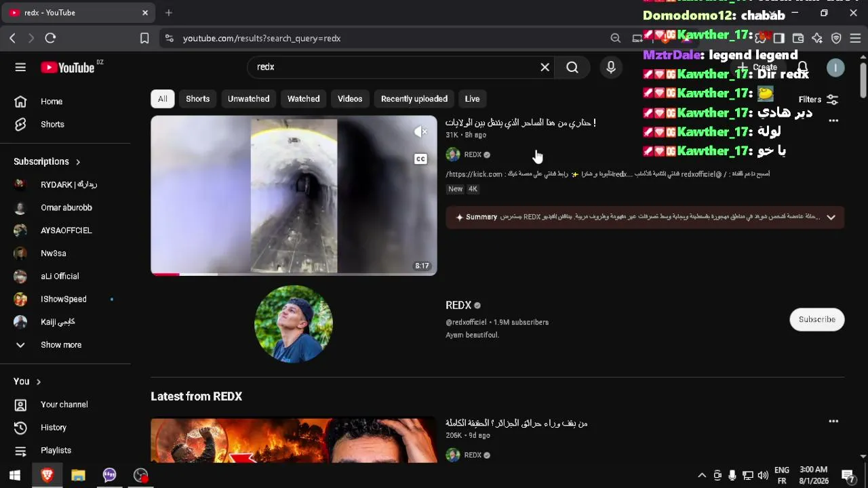This screenshot has width=868, height=488.
Task: Filter results to Videos only
Action: (x=350, y=99)
